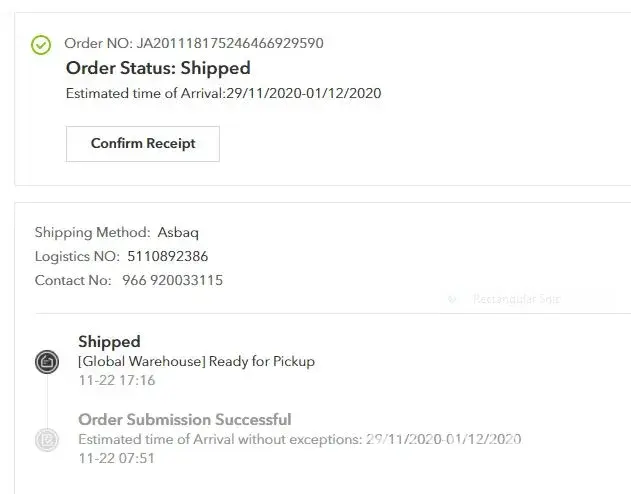Click the Shipping Method label
The image size is (631, 494).
pyautogui.click(x=92, y=232)
